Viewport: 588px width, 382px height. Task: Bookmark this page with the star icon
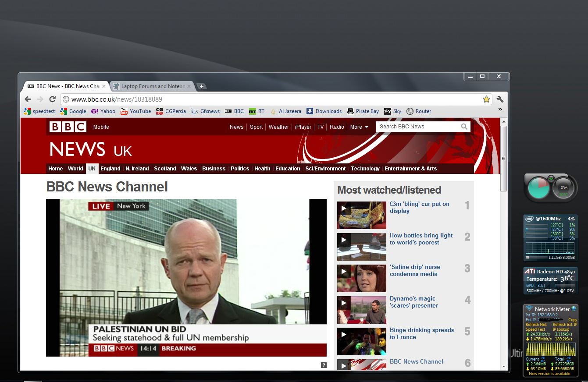(x=486, y=99)
